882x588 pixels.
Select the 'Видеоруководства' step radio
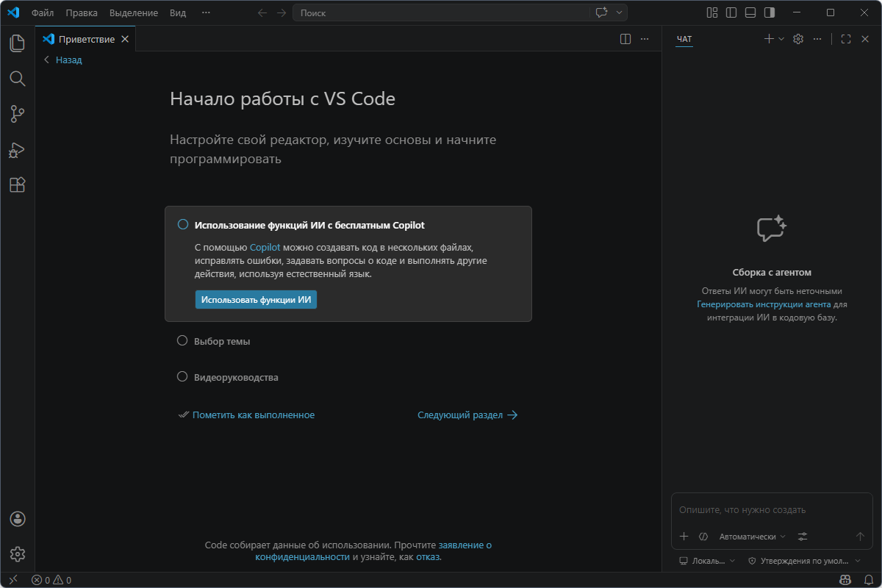[183, 377]
